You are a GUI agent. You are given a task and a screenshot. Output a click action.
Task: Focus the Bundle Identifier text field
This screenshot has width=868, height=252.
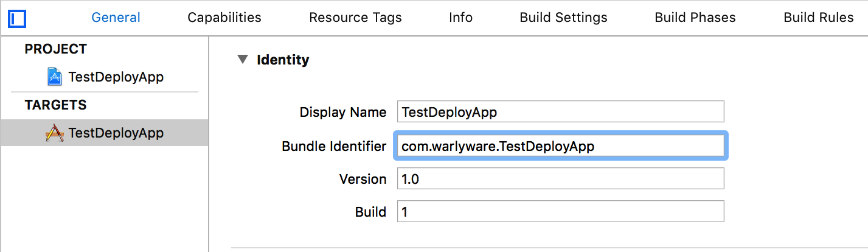(560, 146)
